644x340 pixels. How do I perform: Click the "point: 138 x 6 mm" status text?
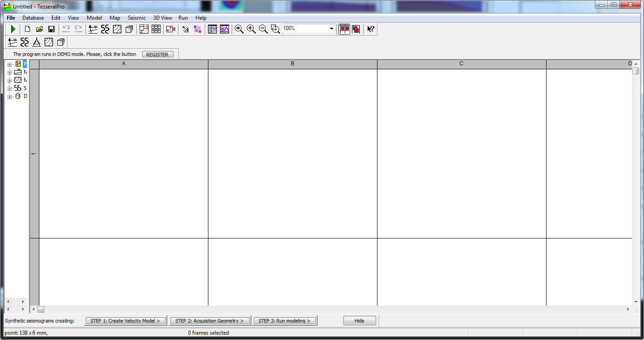pos(26,333)
